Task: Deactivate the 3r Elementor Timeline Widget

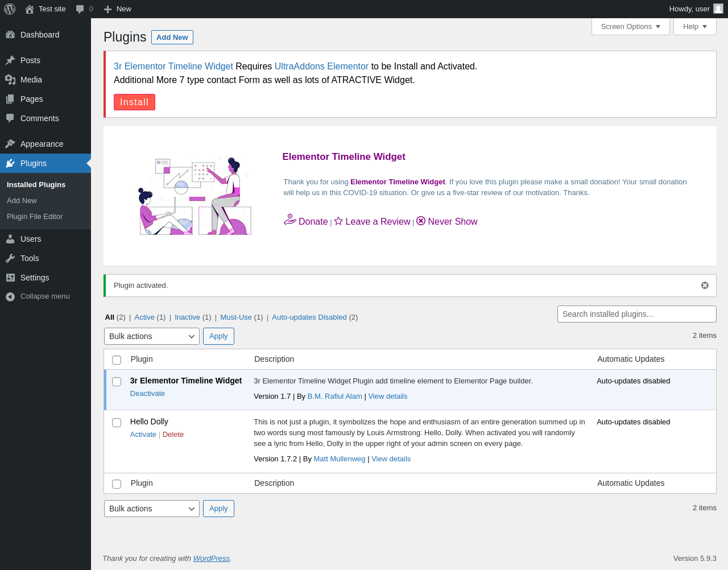Action: pyautogui.click(x=147, y=394)
